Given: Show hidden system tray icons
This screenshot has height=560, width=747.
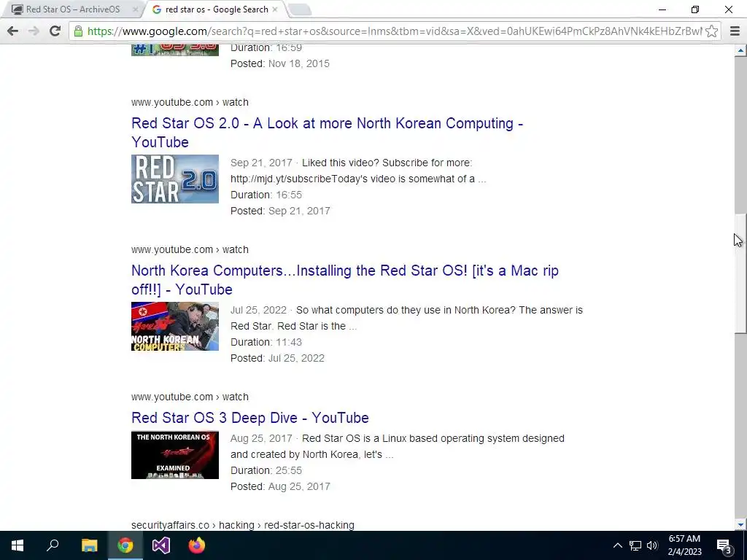Looking at the screenshot, I should point(617,545).
